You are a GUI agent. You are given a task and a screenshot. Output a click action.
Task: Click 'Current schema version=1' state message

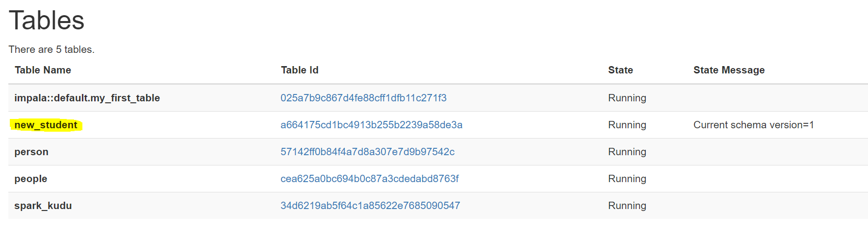[x=753, y=125]
